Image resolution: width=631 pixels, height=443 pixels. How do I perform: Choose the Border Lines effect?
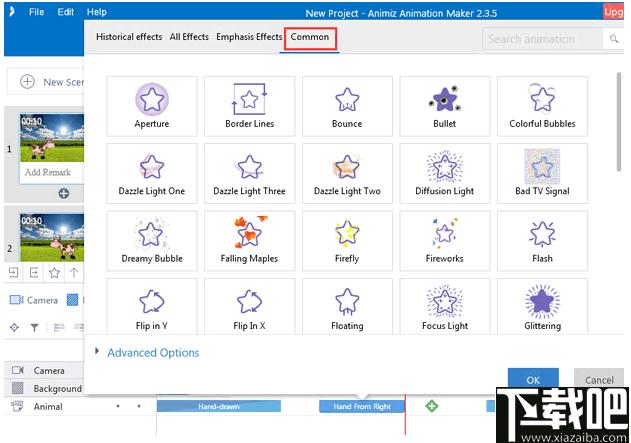pyautogui.click(x=250, y=106)
